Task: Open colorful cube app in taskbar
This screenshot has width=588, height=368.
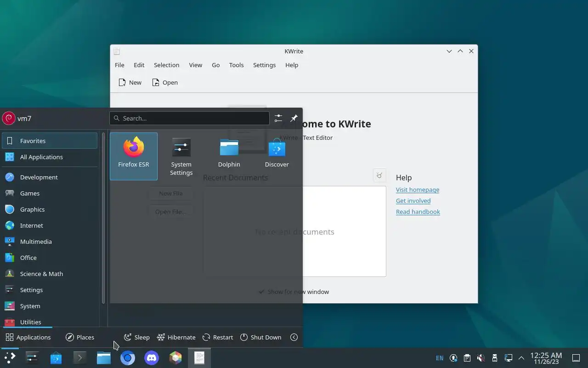Action: tap(175, 358)
